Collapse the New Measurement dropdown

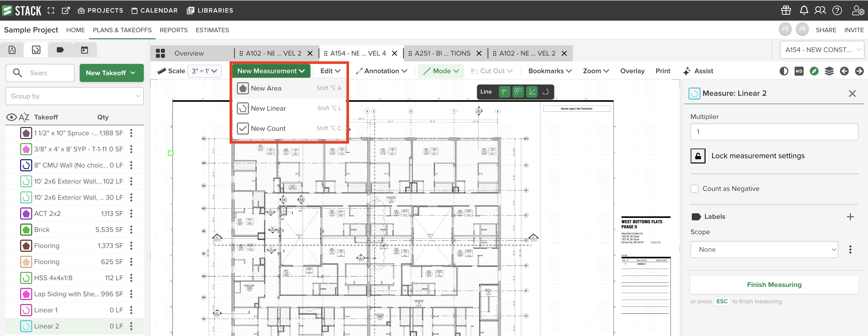[271, 71]
